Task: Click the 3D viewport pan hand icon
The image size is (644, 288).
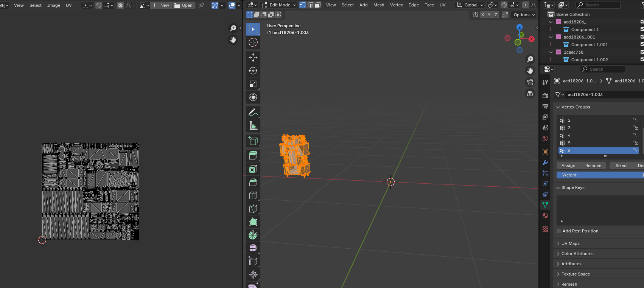Action: click(530, 71)
